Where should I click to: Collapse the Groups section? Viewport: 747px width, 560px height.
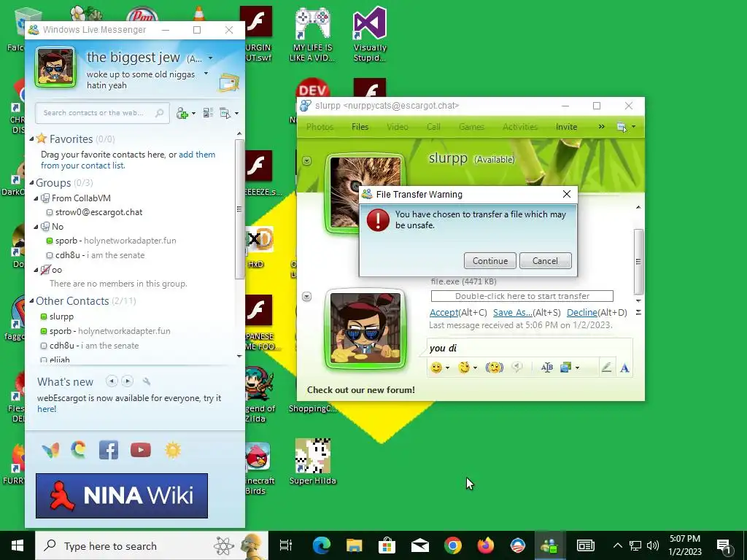[x=31, y=183]
